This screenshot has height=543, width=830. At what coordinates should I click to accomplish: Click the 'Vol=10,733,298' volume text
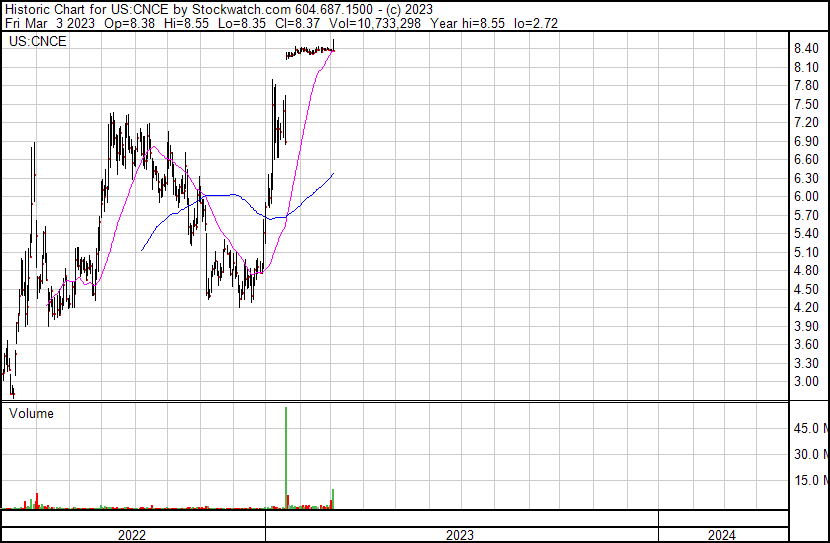[x=375, y=23]
